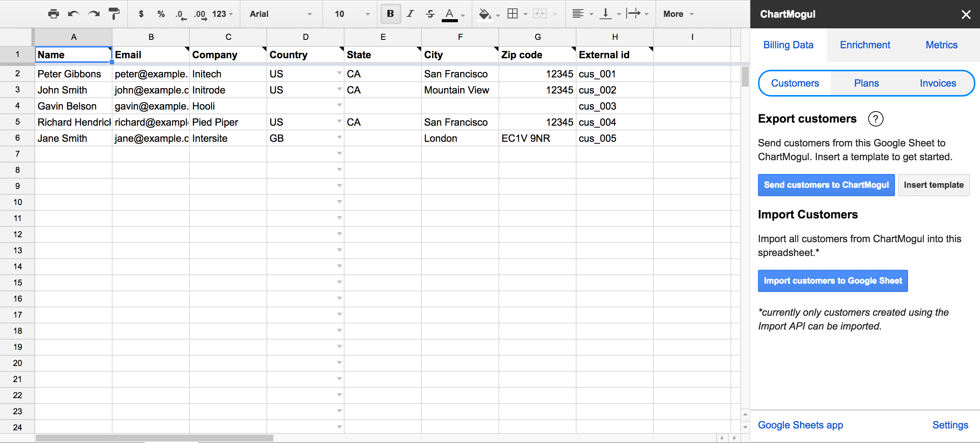Viewport: 980px width, 443px height.
Task: Click the Undo icon
Action: point(73,14)
